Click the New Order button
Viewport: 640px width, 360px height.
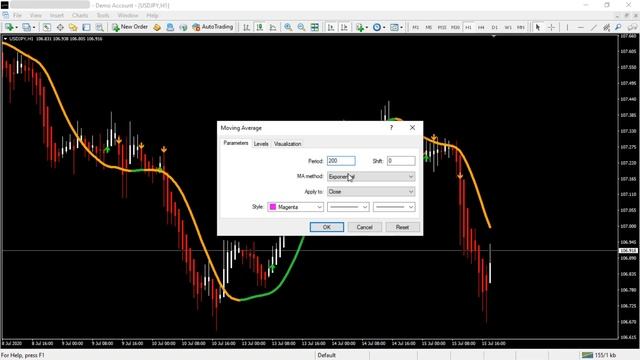point(130,27)
